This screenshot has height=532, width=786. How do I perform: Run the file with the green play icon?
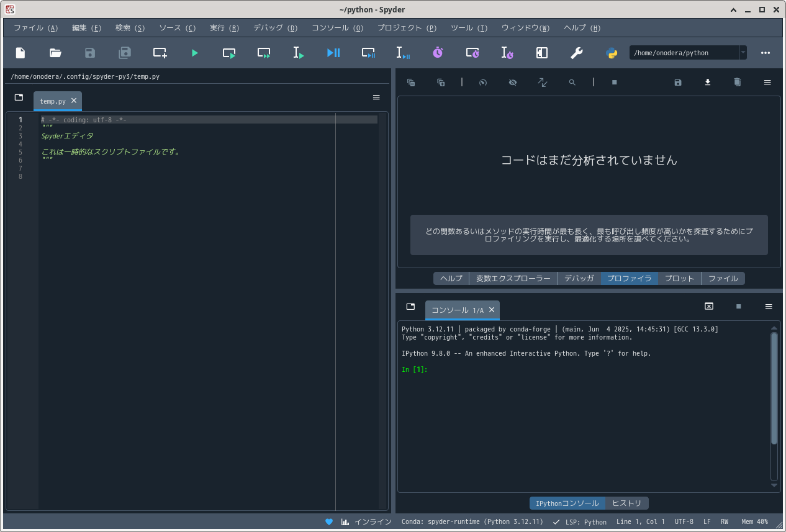click(x=194, y=53)
